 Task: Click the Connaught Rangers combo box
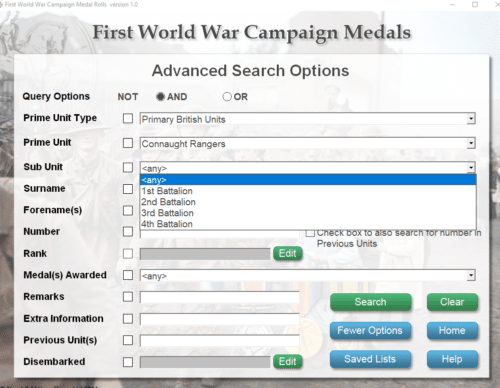(307, 143)
